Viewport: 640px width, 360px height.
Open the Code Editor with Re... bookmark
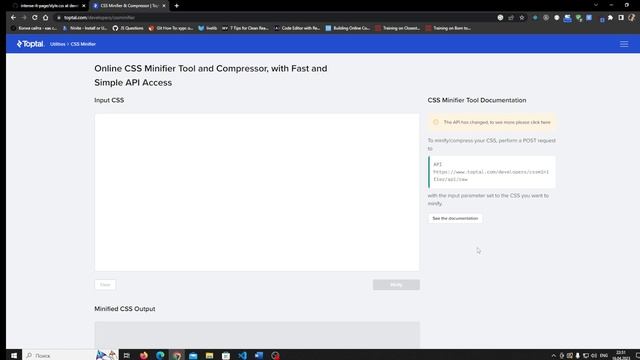coord(297,28)
